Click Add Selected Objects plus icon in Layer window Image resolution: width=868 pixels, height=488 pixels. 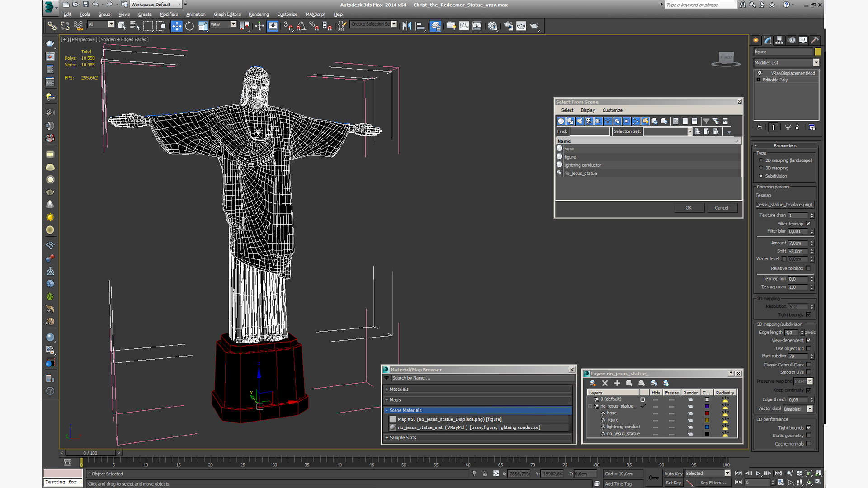point(617,383)
